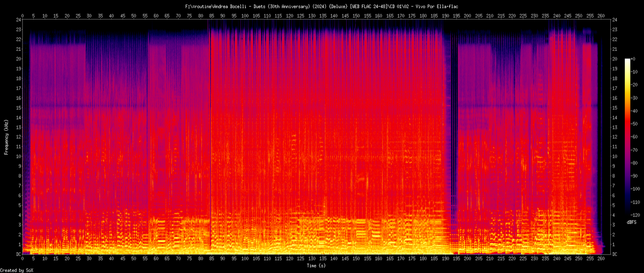This screenshot has width=644, height=273.
Task: Click the "Time (s)" axis label
Action: coord(316,265)
